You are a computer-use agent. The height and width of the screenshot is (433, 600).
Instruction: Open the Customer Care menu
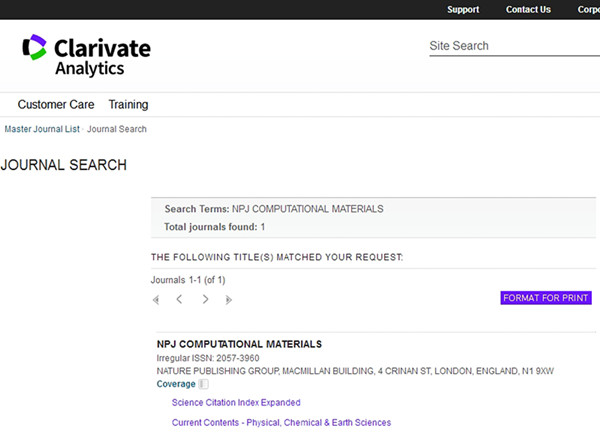56,104
